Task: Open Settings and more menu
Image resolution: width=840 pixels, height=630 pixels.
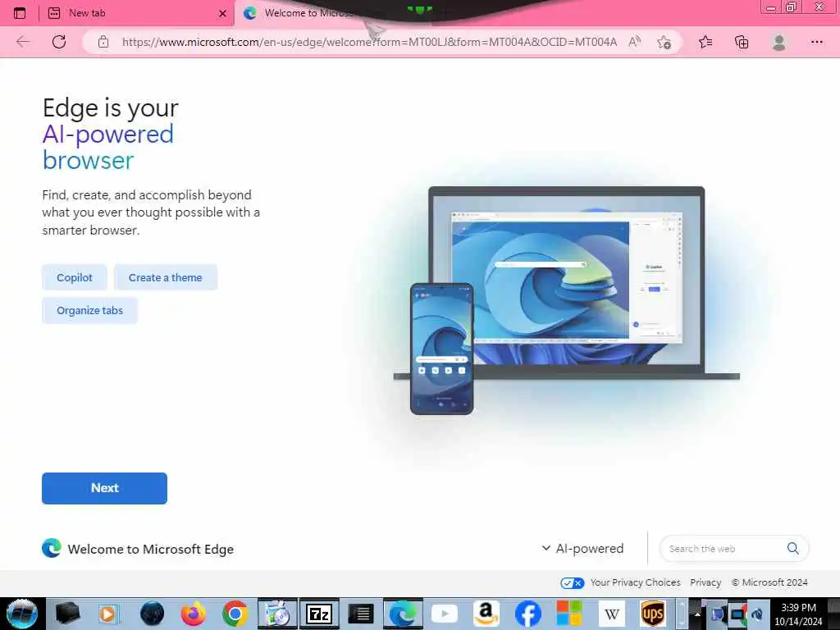Action: click(816, 42)
